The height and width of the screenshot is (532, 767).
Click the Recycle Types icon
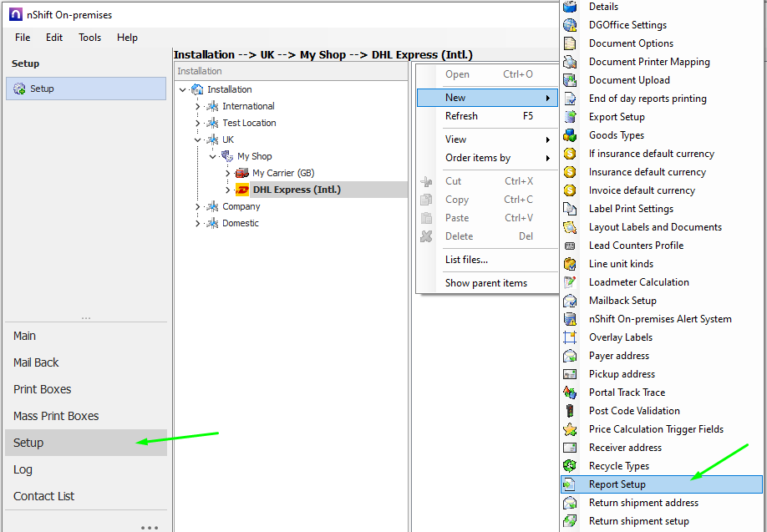coord(570,466)
